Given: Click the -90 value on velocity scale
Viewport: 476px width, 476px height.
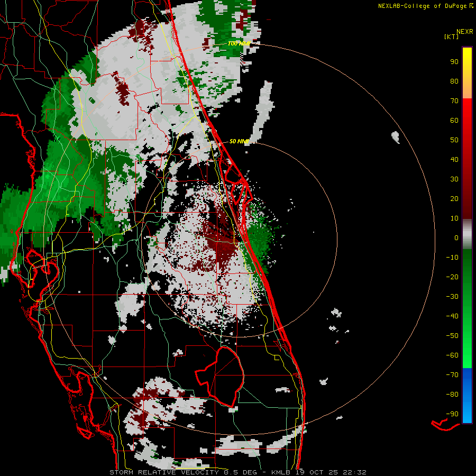Looking at the screenshot, I should pyautogui.click(x=452, y=414).
